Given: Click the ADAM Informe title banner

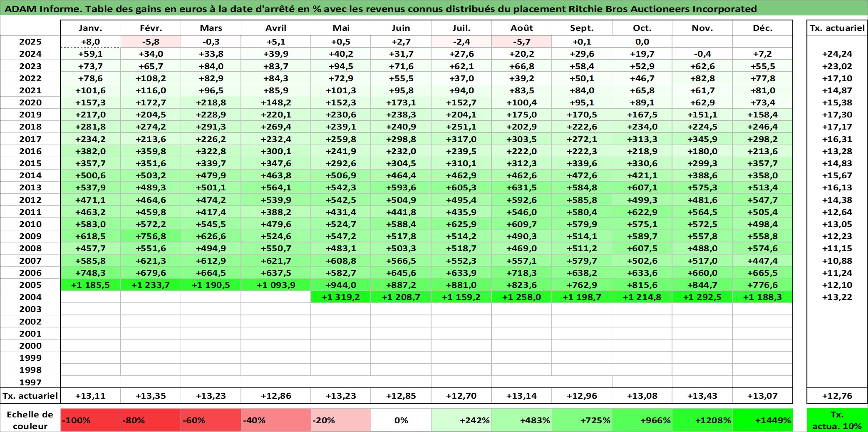Looking at the screenshot, I should 434,8.
